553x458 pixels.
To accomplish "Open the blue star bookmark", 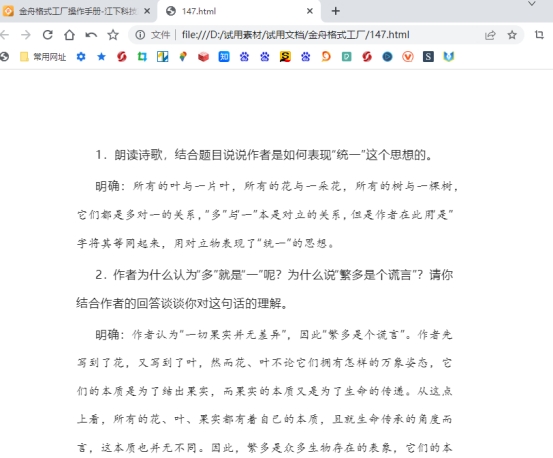I will 102,56.
